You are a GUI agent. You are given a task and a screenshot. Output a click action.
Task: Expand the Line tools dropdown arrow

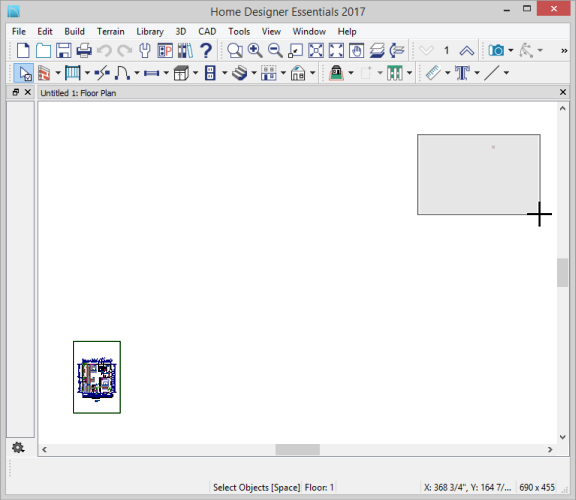coord(506,73)
